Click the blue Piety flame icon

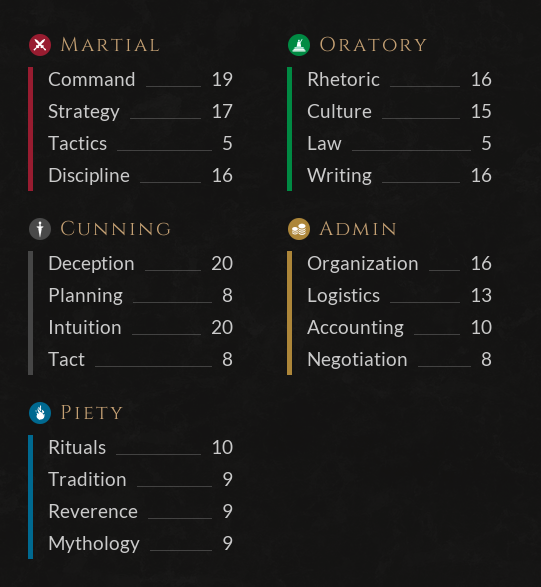point(40,413)
